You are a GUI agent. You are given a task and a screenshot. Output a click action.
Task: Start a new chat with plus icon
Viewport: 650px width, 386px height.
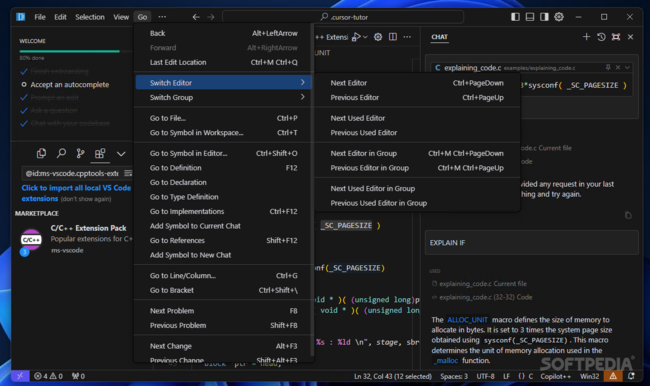586,37
